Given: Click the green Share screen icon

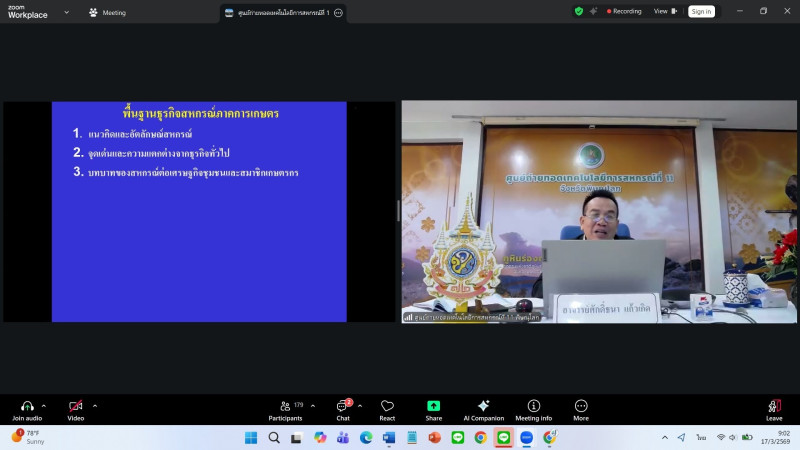Looking at the screenshot, I should [x=433, y=406].
